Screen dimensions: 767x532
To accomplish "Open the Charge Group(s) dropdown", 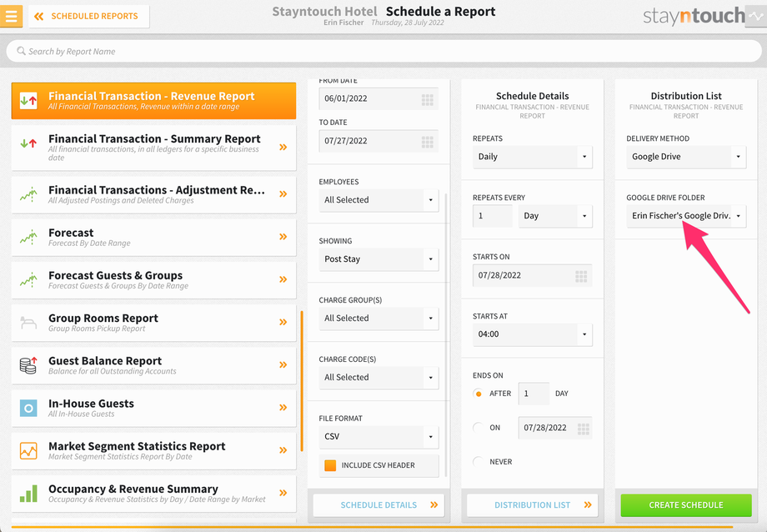I will click(x=378, y=319).
